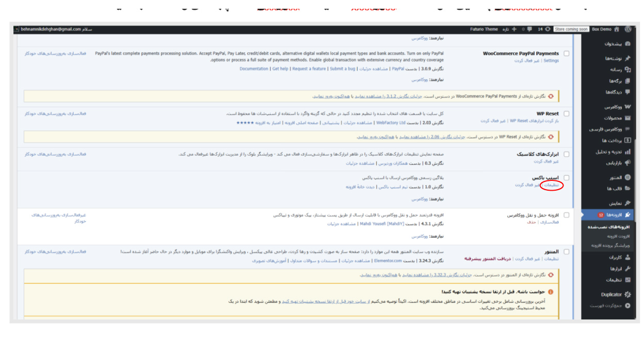The width and height of the screenshot is (644, 337).
Task: Open the WooCommerce (ووکامرس) sidebar icon
Action: coord(627,107)
